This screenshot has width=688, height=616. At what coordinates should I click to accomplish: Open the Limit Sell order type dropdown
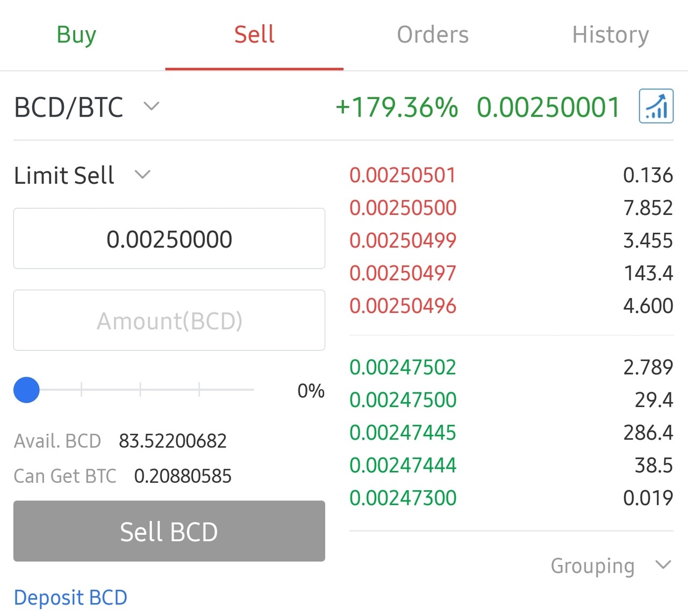(82, 175)
